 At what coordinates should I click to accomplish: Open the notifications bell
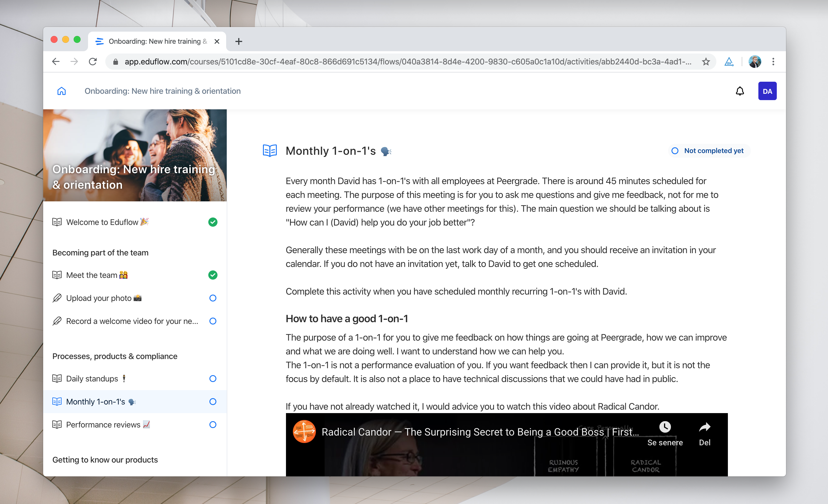[x=740, y=91]
